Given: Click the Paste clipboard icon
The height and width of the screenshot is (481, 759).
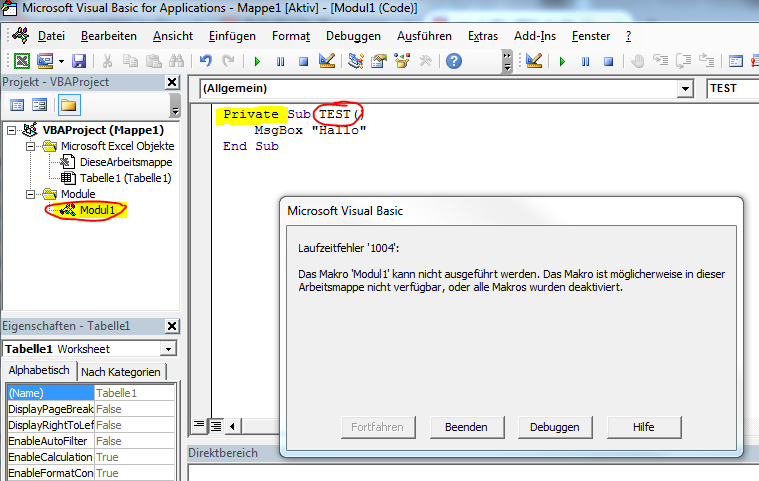Looking at the screenshot, I should (153, 61).
